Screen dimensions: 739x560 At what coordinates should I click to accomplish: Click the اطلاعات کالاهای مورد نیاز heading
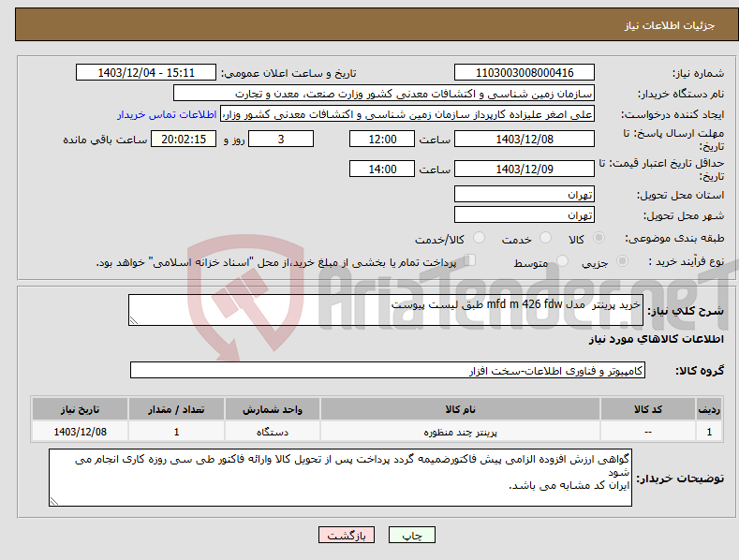656,339
